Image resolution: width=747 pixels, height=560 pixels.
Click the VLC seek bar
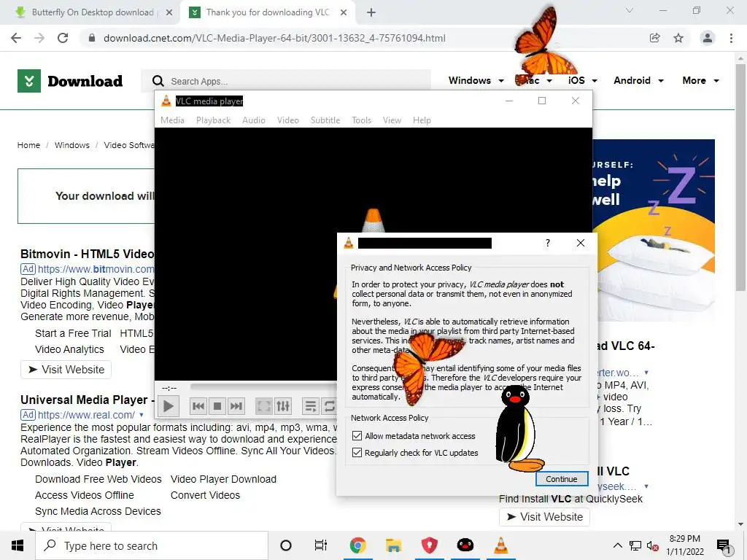[263, 386]
